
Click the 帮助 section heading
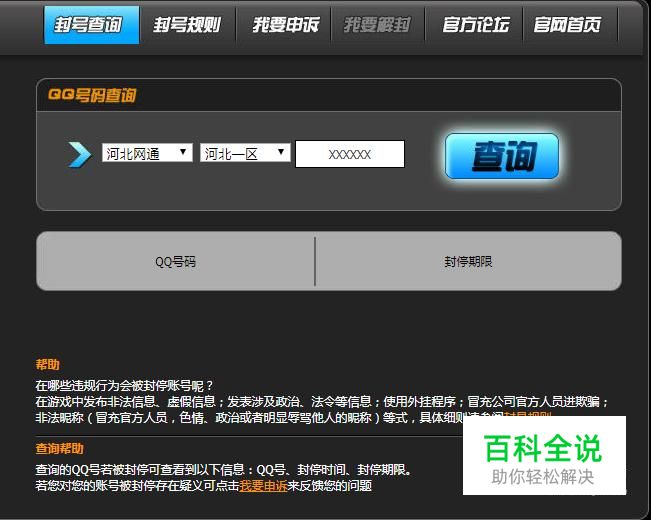48,365
